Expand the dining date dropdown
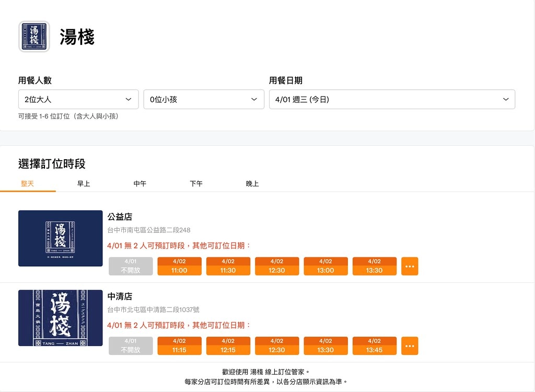 (x=392, y=99)
